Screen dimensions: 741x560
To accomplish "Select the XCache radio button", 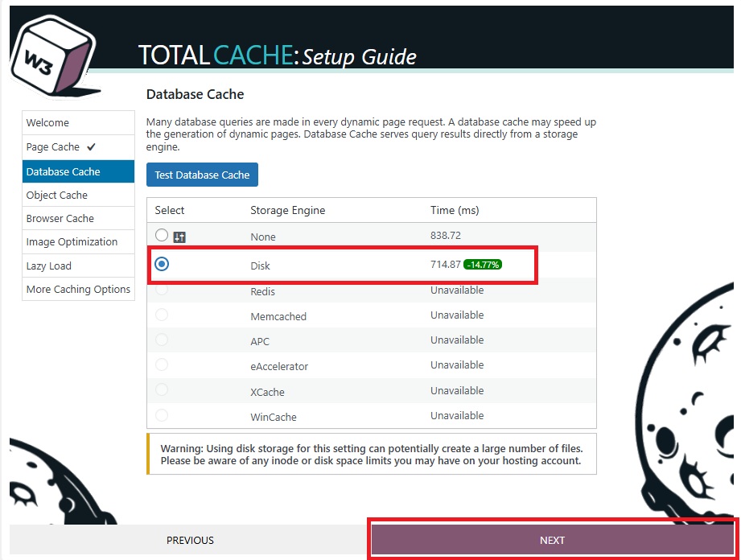I will tap(162, 390).
